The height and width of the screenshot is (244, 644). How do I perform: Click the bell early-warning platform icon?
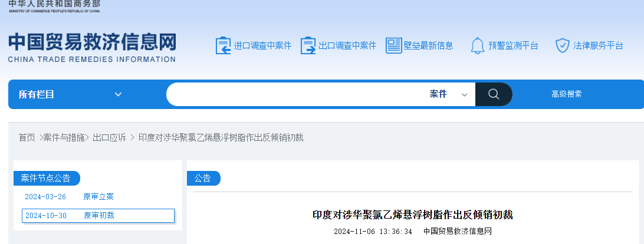477,45
